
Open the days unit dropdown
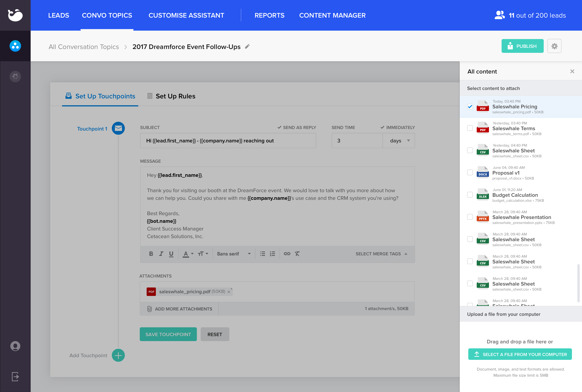point(399,140)
